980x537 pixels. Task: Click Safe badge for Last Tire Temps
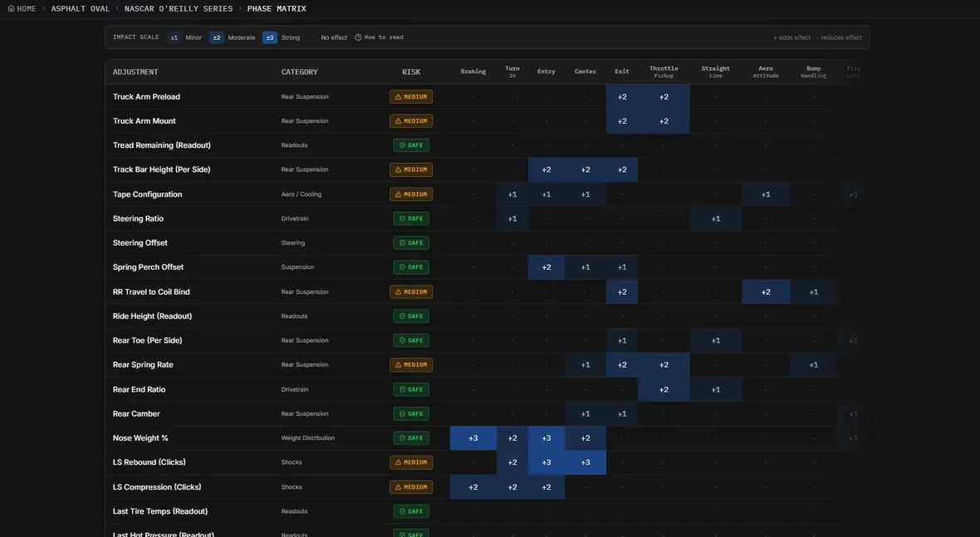coord(411,511)
